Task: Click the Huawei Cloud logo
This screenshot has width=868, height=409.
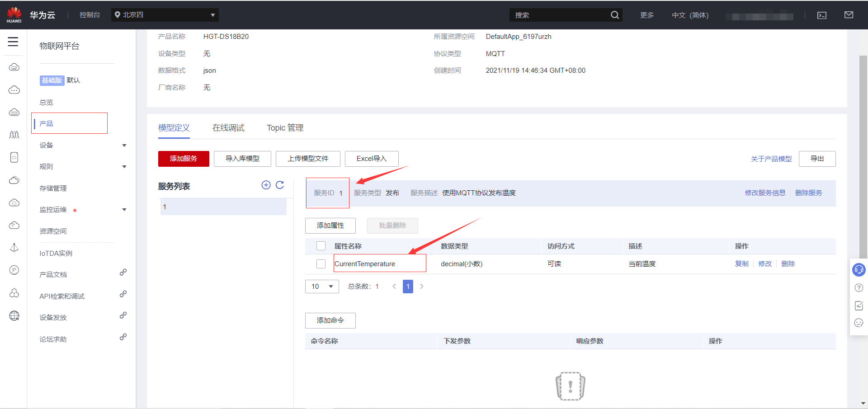Action: [x=14, y=15]
